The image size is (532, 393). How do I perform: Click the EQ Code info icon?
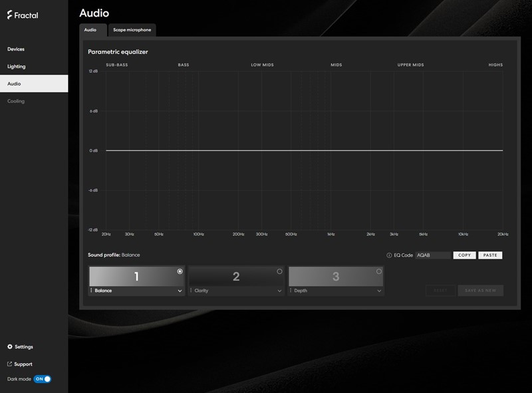(x=389, y=255)
